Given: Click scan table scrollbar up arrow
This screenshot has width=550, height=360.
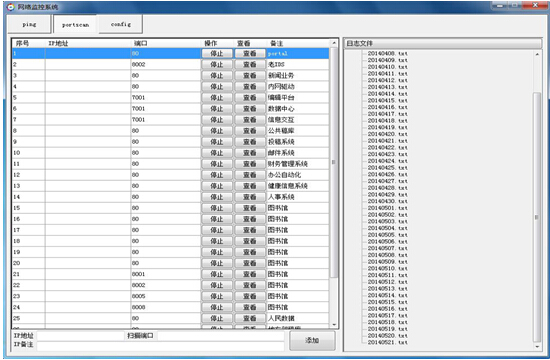Looking at the screenshot, I should pyautogui.click(x=334, y=43).
